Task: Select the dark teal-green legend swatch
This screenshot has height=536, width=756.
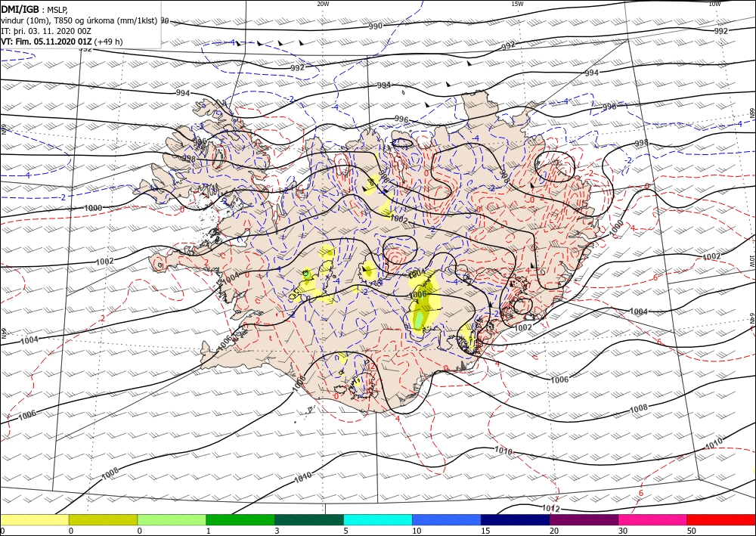Action: [309, 519]
